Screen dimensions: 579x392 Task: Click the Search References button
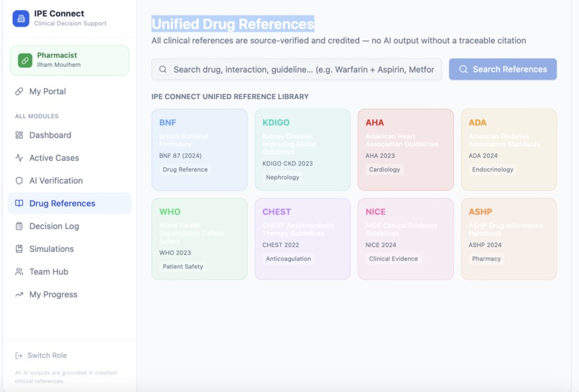click(503, 69)
